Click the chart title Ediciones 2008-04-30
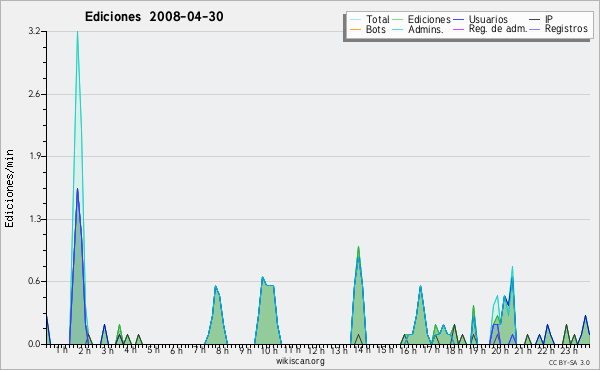Screen dimensions: 600x370 pos(154,17)
